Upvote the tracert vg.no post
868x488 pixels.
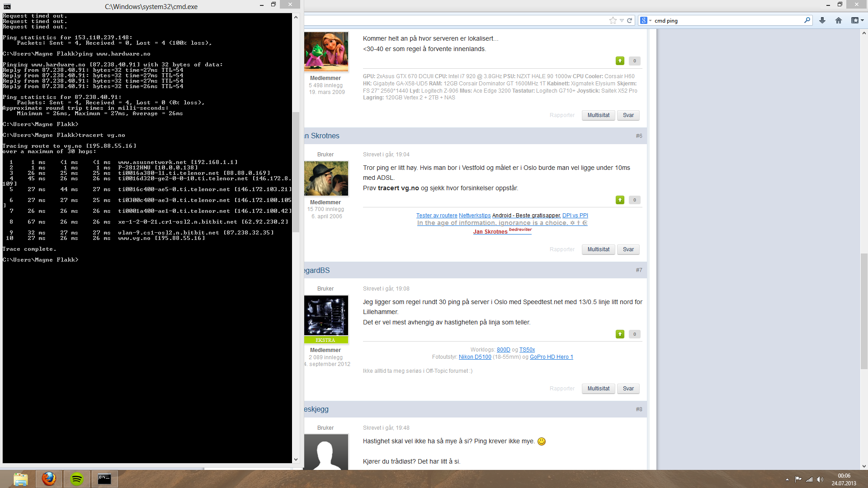pos(620,200)
